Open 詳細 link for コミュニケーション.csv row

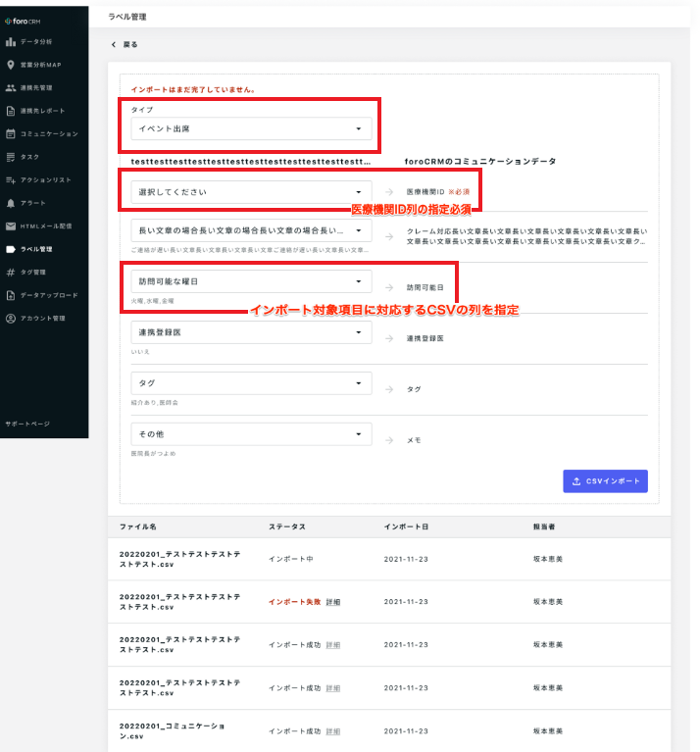[x=332, y=731]
